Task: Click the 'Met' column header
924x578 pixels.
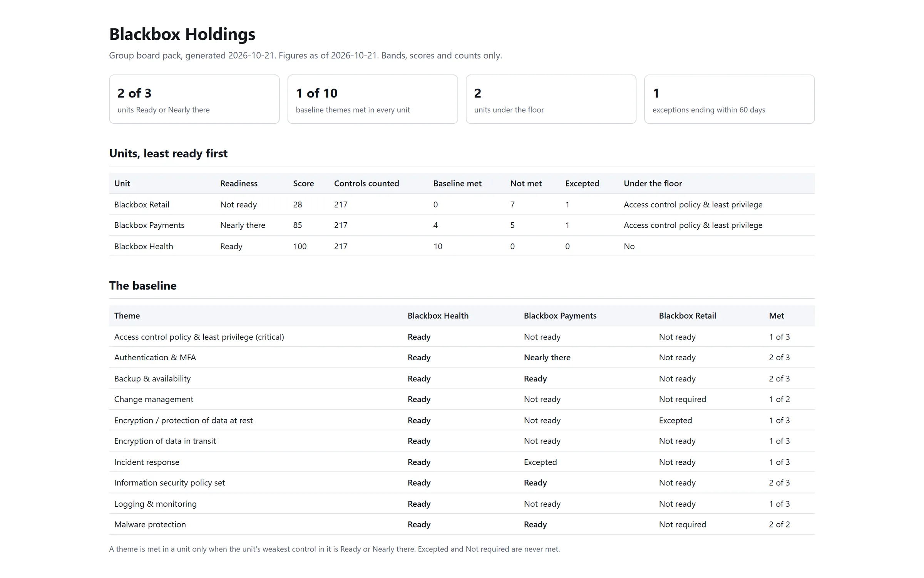Action: [777, 316]
